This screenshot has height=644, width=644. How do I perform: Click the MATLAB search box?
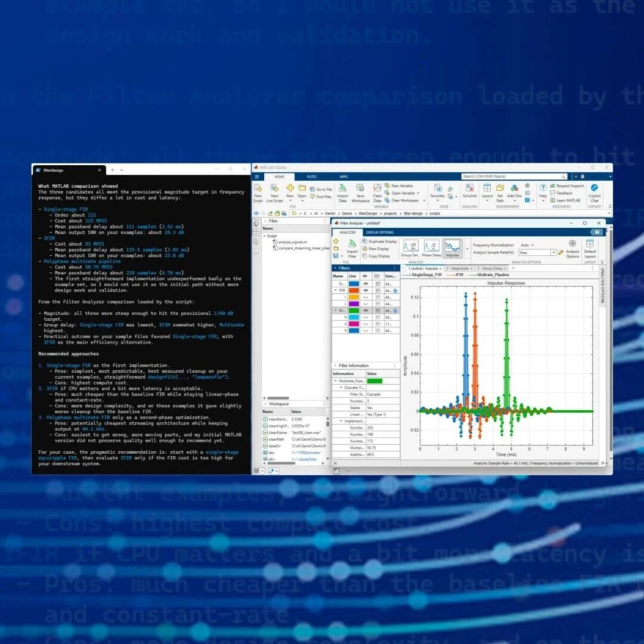[x=514, y=177]
